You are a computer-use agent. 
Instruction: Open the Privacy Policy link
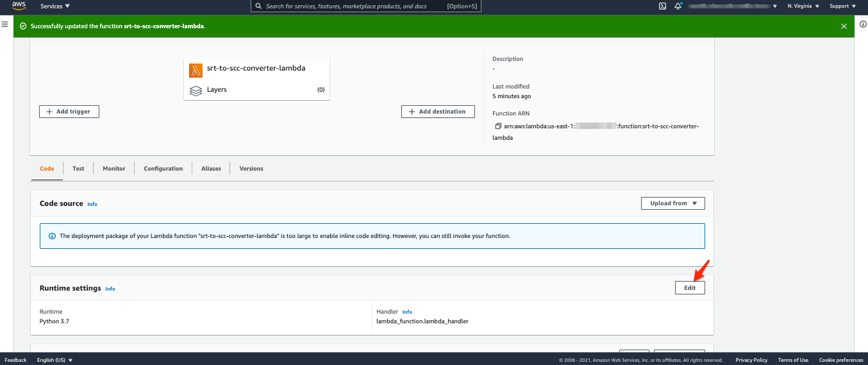pyautogui.click(x=751, y=360)
